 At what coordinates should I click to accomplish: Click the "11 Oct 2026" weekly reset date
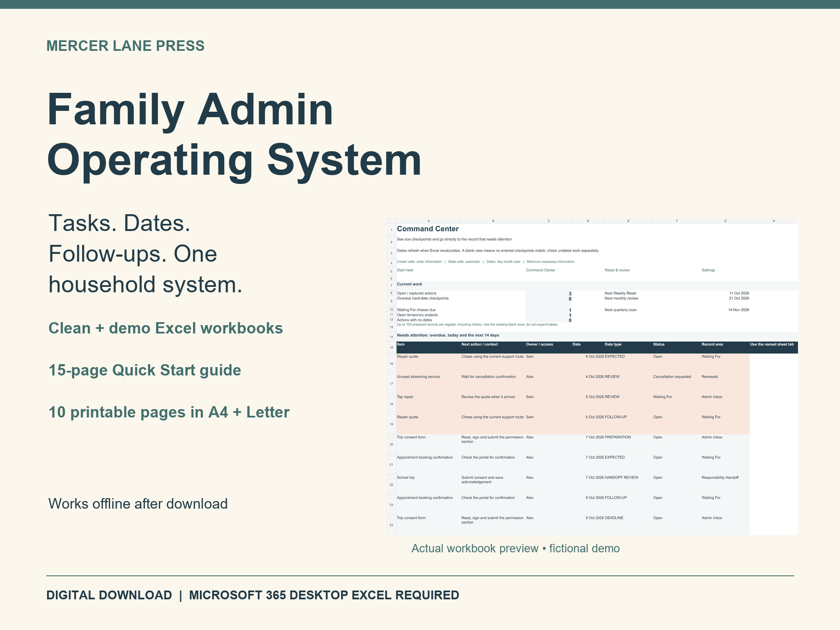click(739, 293)
